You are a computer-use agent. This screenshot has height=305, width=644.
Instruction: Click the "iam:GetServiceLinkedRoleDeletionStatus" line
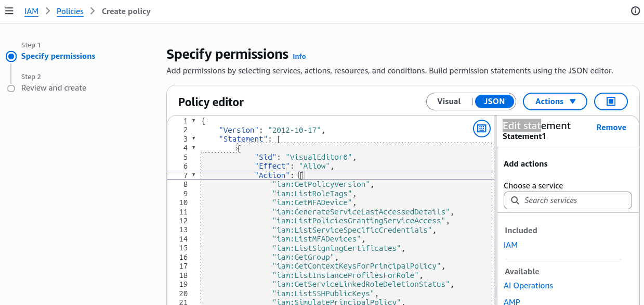[363, 284]
